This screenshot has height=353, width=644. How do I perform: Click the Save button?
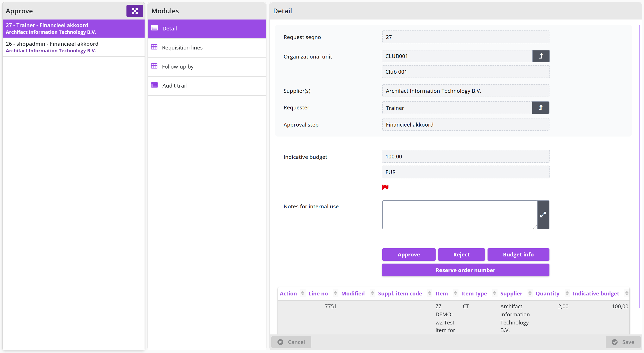(623, 342)
